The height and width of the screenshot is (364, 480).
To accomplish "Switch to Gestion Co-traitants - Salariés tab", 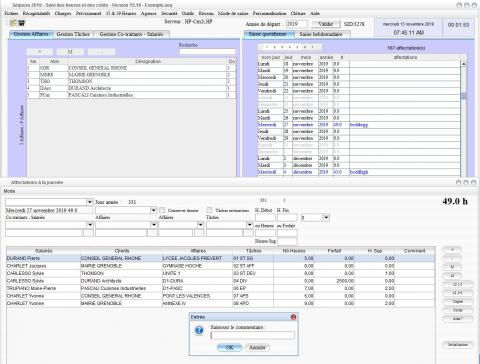I will tap(132, 34).
